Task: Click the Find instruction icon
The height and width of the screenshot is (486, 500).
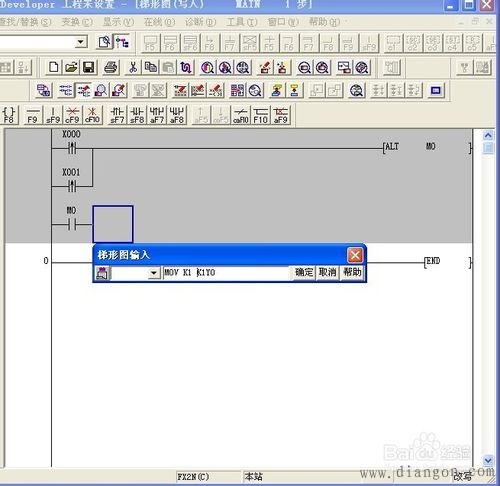Action: 225,67
